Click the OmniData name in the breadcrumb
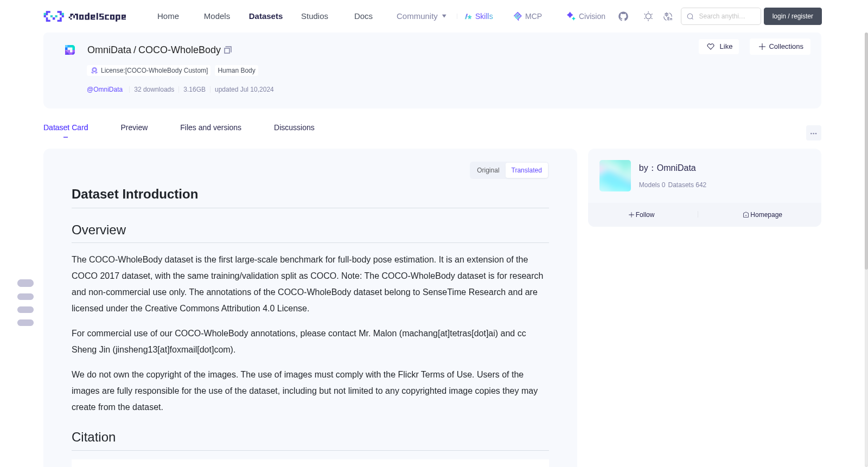The image size is (868, 467). (x=109, y=50)
